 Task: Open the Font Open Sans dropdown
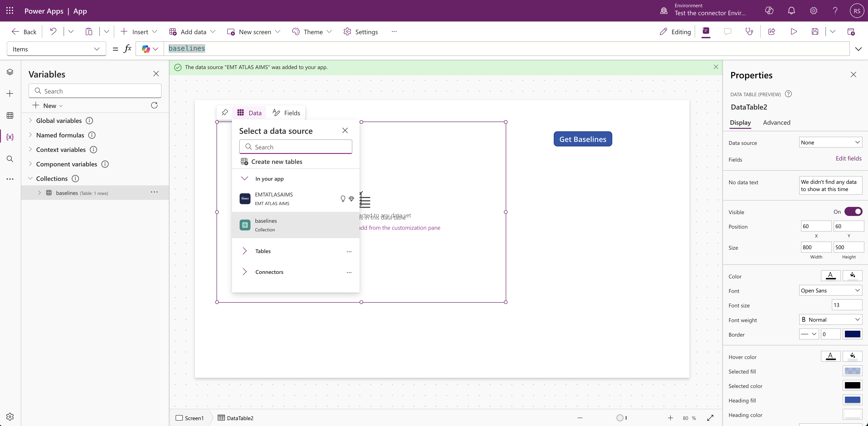coord(830,290)
